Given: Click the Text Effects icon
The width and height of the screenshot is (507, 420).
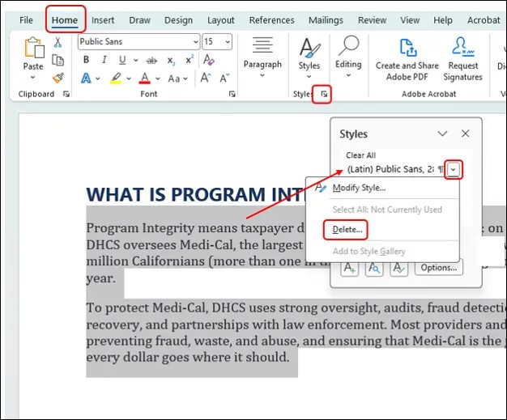Looking at the screenshot, I should tap(86, 78).
